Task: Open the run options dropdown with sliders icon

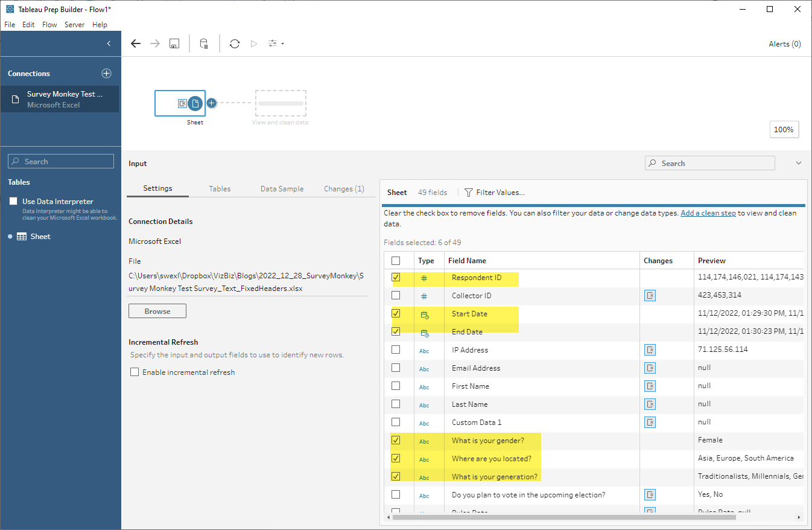Action: click(x=276, y=43)
